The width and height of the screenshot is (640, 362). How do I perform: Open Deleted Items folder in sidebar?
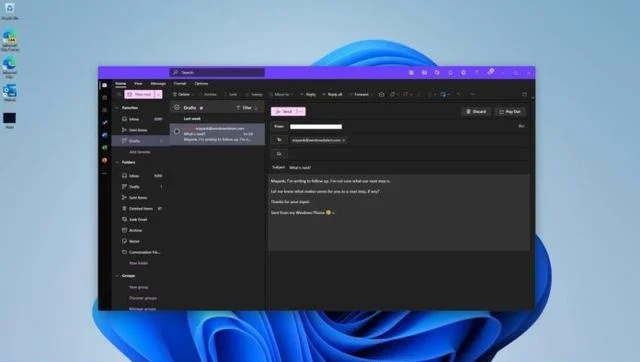[141, 209]
